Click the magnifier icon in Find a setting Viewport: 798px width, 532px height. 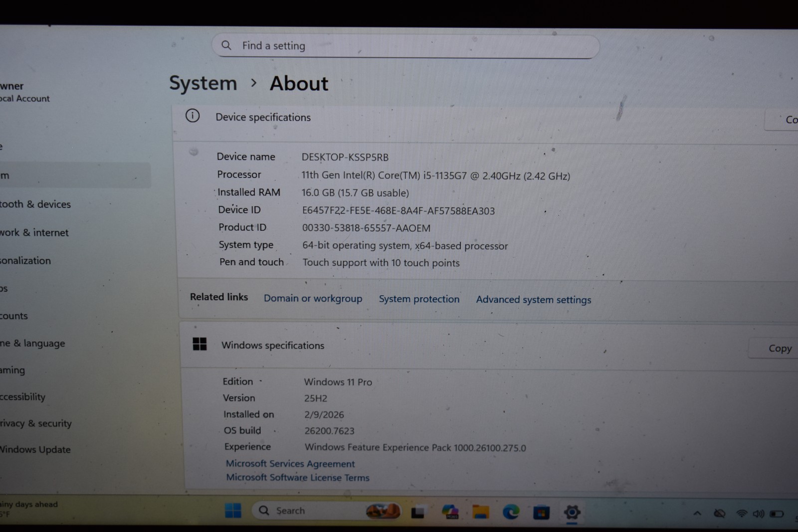226,45
